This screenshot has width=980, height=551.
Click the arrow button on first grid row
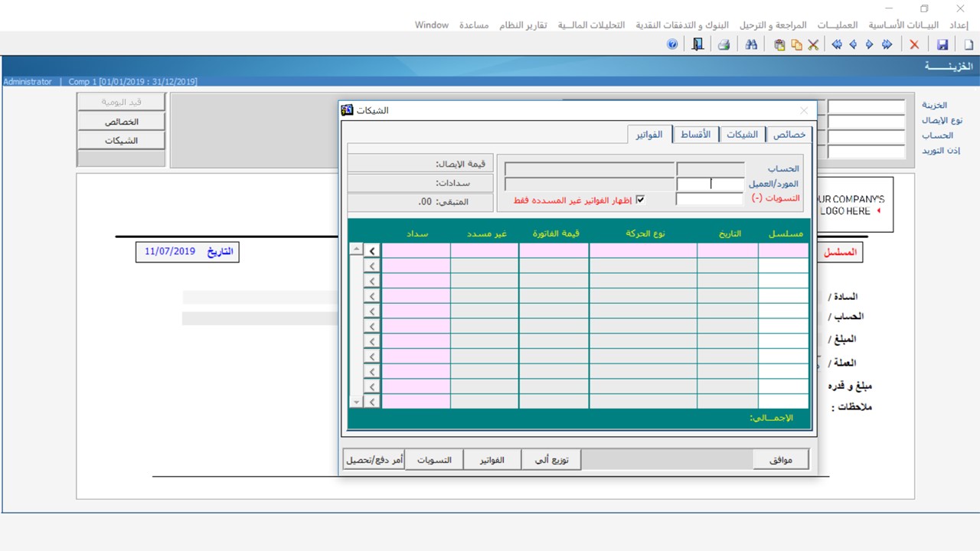point(372,250)
